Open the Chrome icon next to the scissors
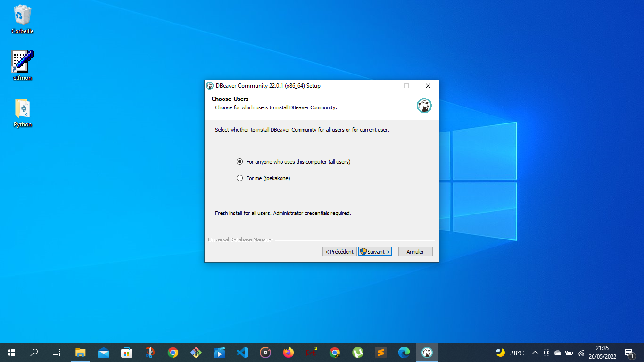The width and height of the screenshot is (644, 362). tap(173, 353)
